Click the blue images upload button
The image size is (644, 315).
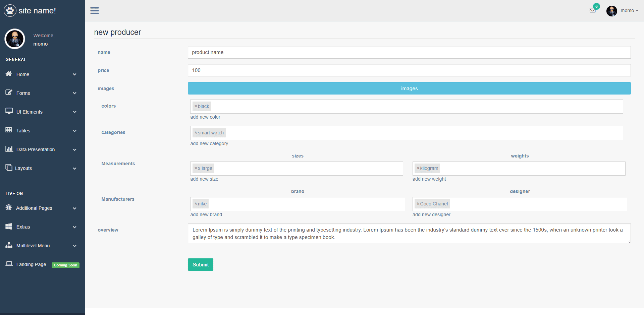409,88
